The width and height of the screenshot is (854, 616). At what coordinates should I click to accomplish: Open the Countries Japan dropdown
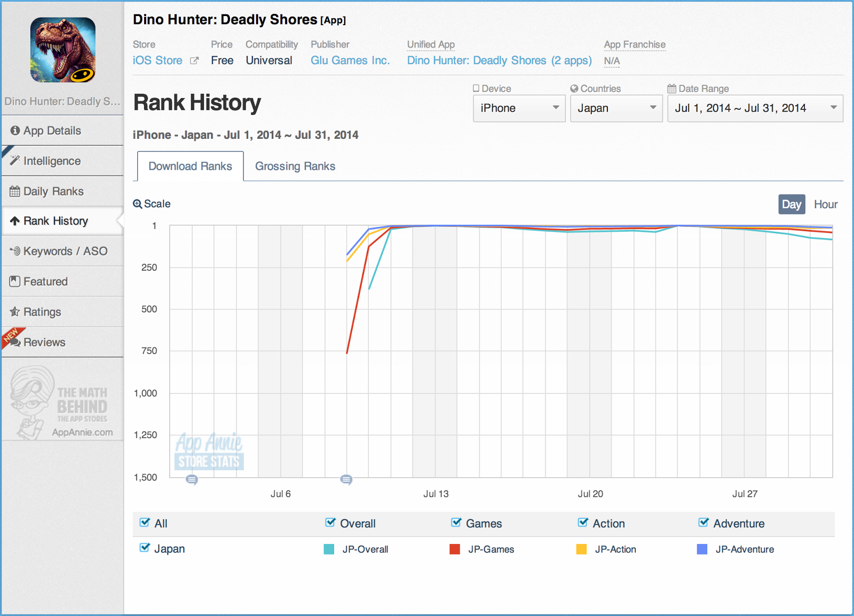click(616, 108)
